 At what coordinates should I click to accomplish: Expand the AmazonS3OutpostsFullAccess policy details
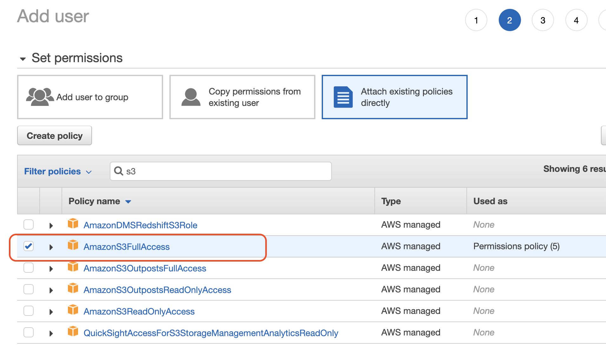point(51,269)
